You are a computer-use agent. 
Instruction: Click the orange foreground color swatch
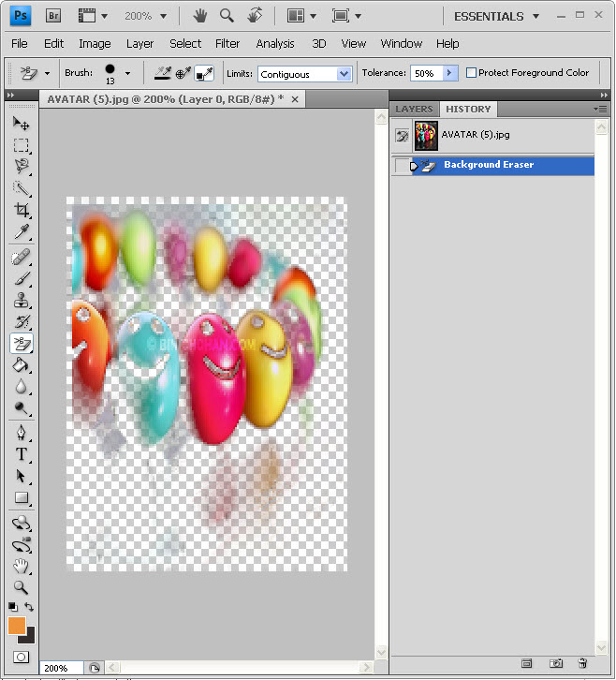[17, 626]
